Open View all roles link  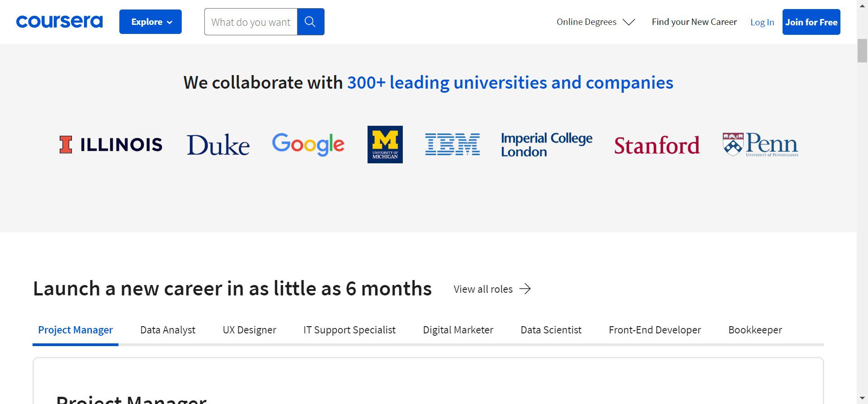pos(492,289)
